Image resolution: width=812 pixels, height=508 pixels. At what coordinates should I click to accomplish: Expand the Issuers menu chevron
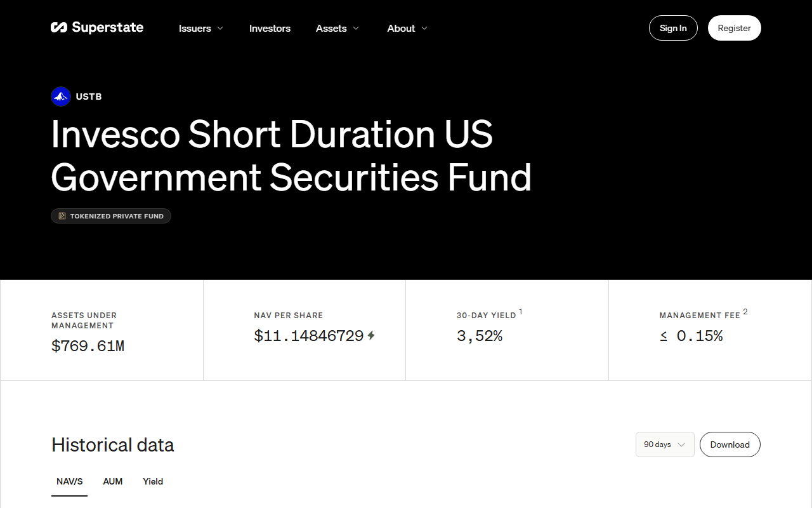[220, 28]
